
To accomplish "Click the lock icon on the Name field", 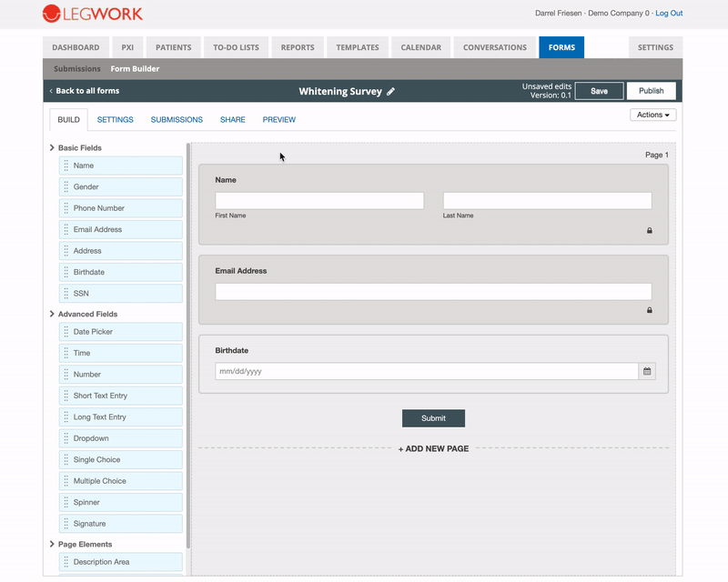I will click(650, 231).
